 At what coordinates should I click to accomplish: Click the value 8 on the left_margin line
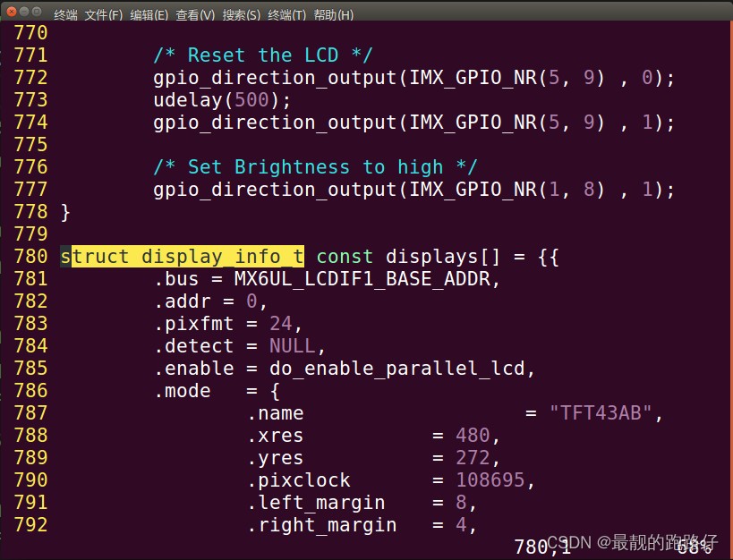click(461, 503)
